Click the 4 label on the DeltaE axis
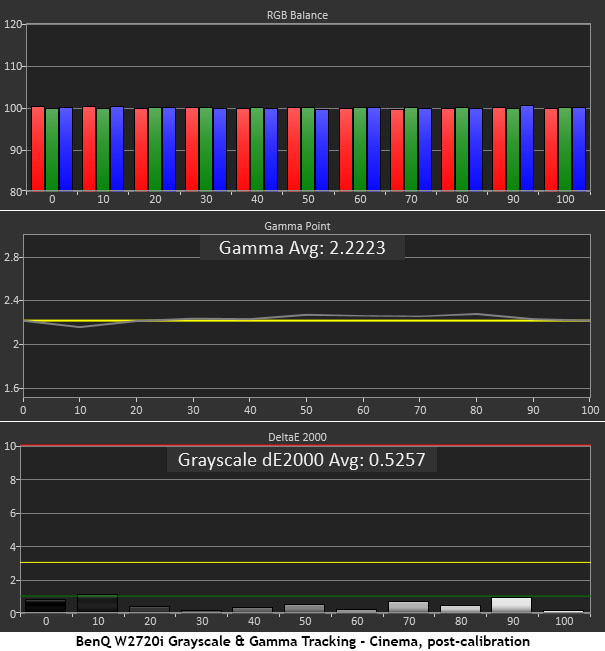This screenshot has width=605, height=651. (x=13, y=547)
